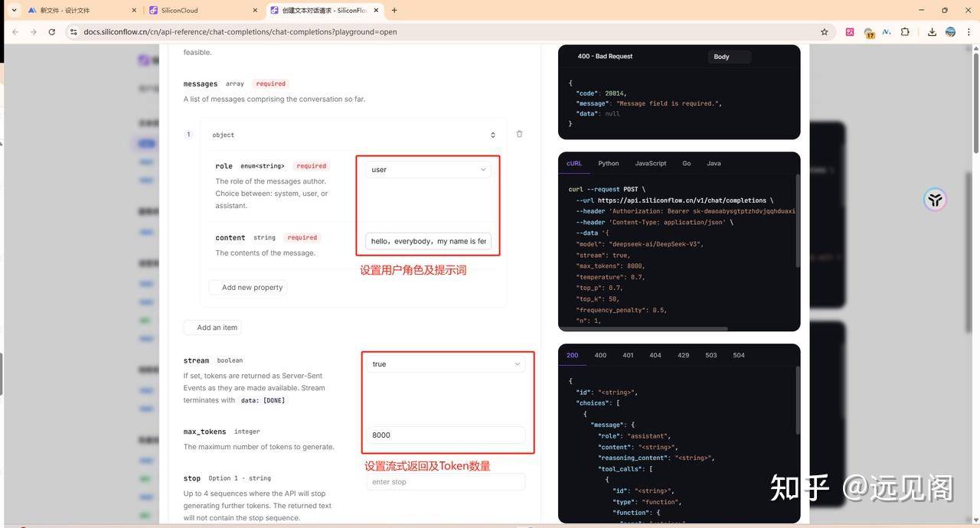Reload the current page

pos(51,32)
